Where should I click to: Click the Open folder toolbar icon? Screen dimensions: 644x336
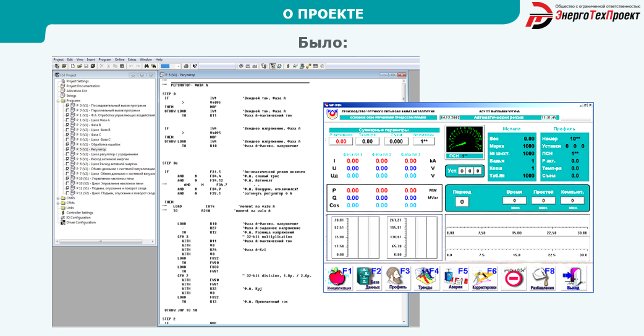79,66
